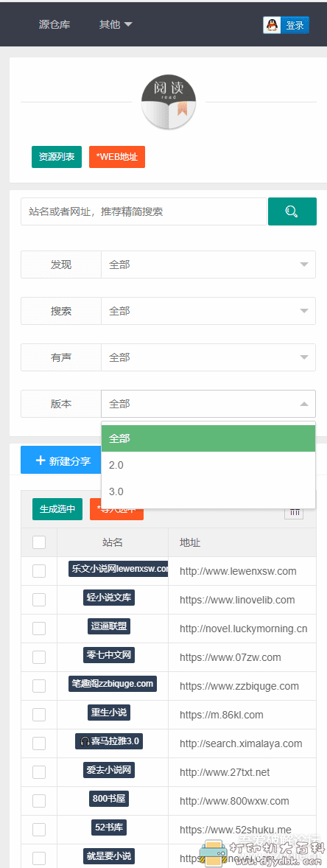
Task: Click the 新建分享 button
Action: [x=63, y=461]
